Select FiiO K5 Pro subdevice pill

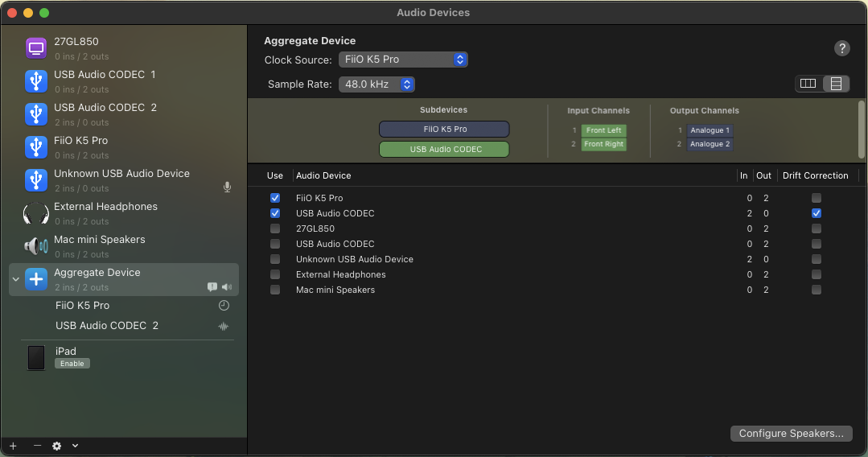pos(444,129)
